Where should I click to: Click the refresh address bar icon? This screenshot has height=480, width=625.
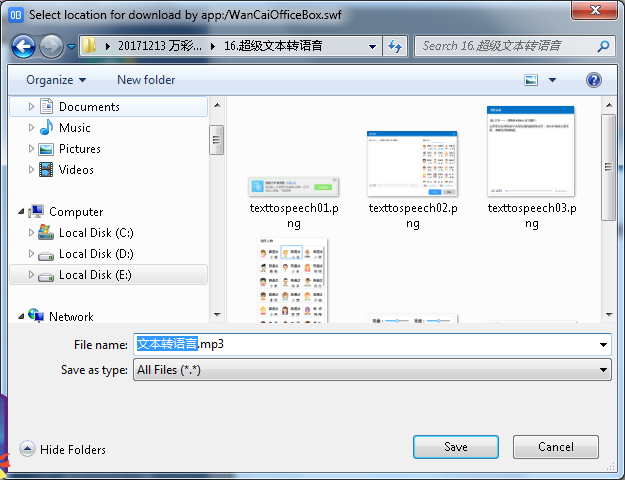pos(395,46)
